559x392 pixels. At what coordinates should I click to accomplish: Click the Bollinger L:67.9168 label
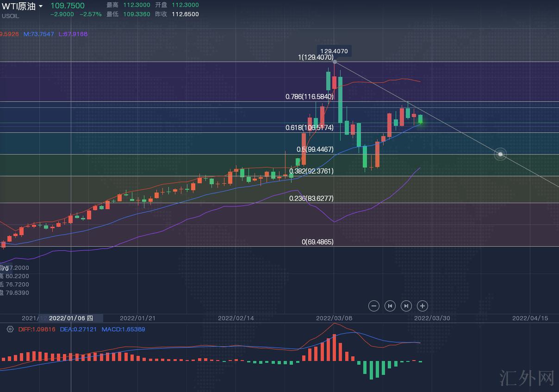point(73,34)
